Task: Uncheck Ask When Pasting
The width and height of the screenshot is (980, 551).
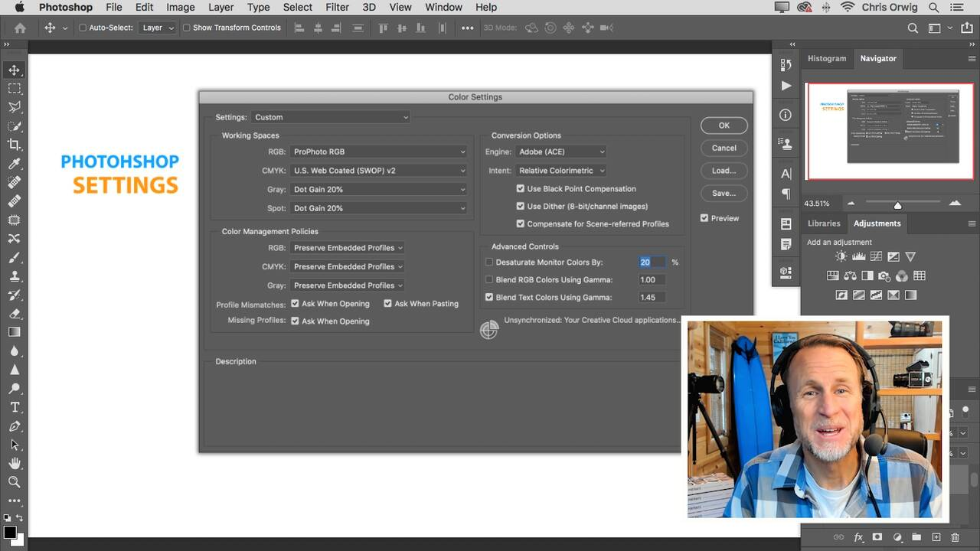Action: tap(388, 303)
